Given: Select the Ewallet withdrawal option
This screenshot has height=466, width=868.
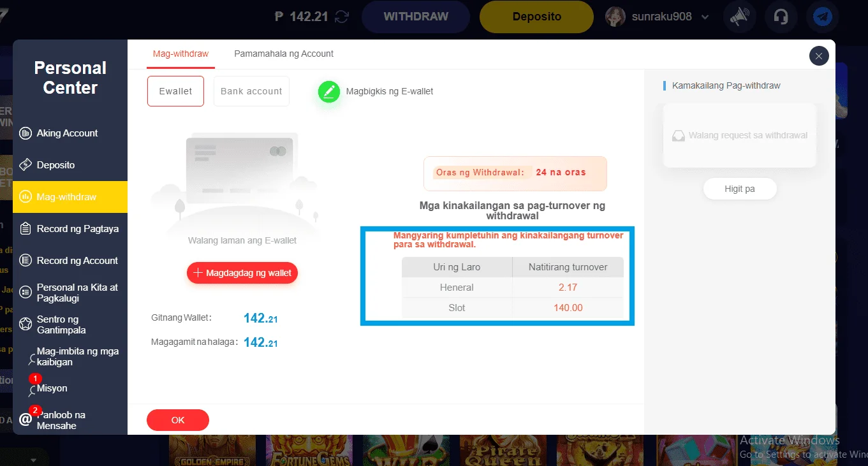Looking at the screenshot, I should coord(175,91).
